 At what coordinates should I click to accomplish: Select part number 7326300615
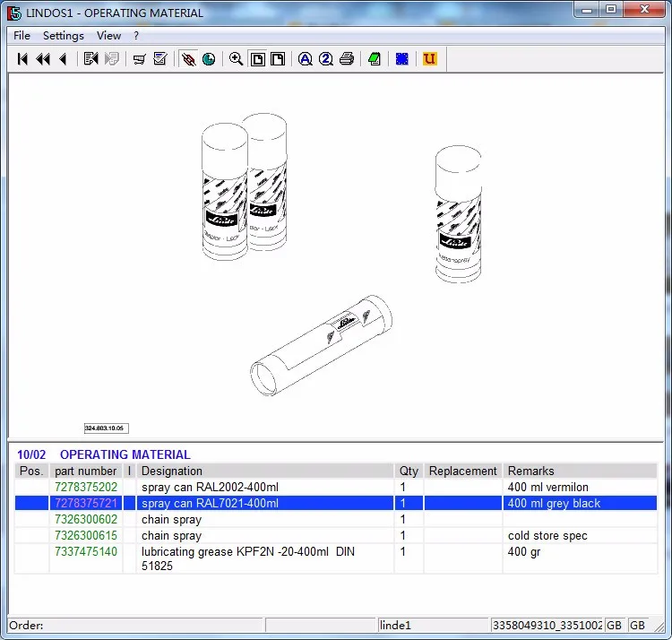[86, 535]
